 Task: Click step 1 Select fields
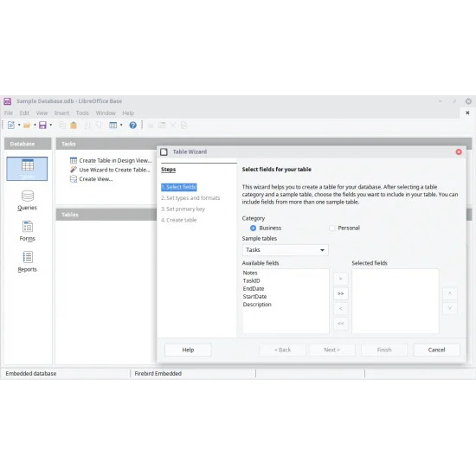pos(179,187)
